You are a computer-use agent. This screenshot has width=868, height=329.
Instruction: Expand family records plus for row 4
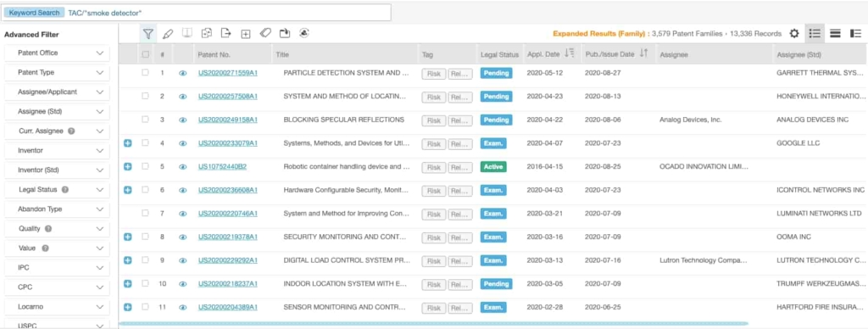128,143
